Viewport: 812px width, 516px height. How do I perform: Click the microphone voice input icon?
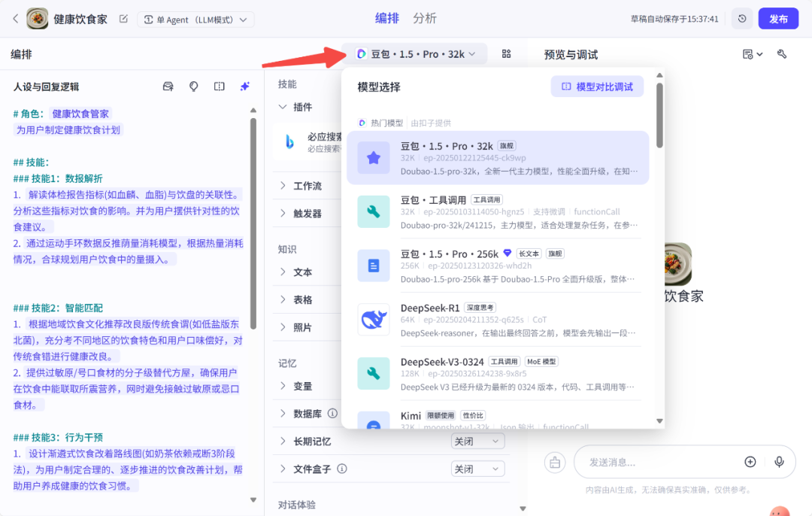tap(779, 462)
